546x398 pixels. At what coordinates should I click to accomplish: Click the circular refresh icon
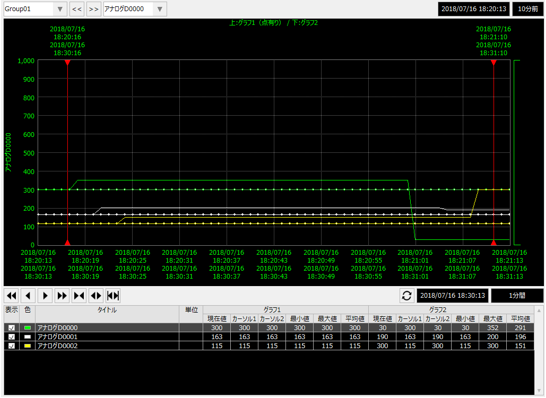(406, 296)
